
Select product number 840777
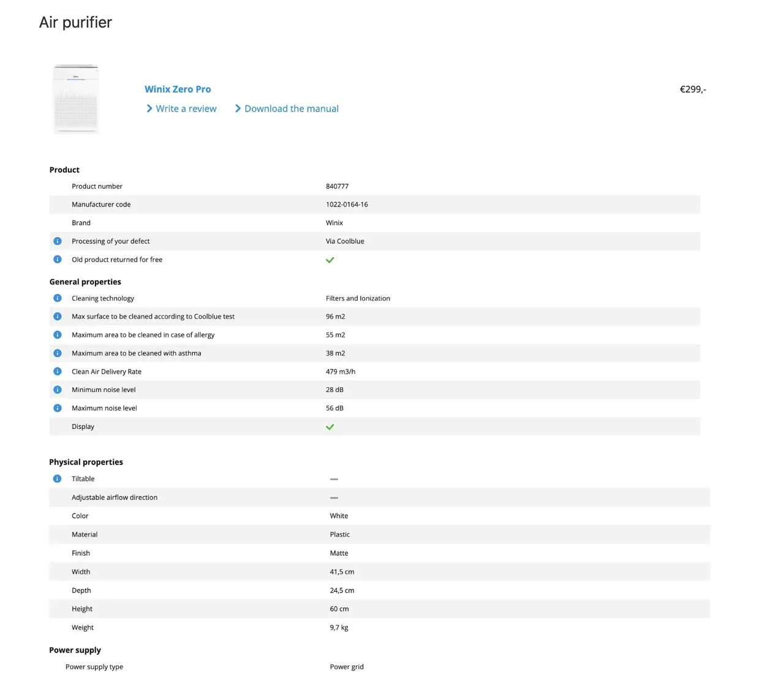tap(337, 186)
